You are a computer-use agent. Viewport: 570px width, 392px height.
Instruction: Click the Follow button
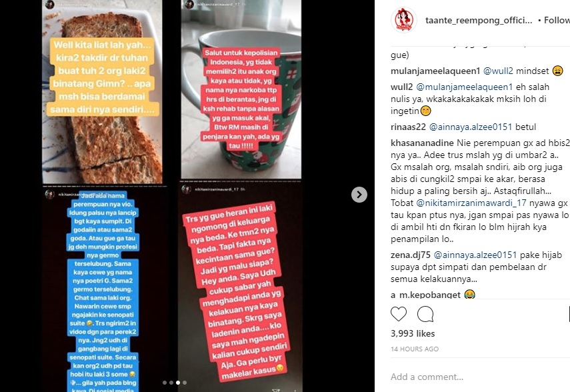(x=556, y=21)
